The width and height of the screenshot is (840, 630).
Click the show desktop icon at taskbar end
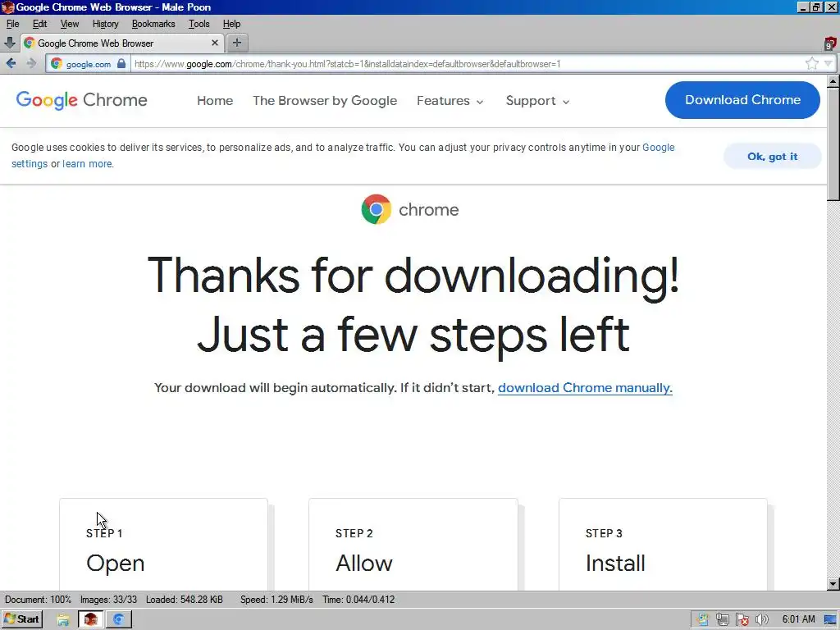[x=831, y=620]
